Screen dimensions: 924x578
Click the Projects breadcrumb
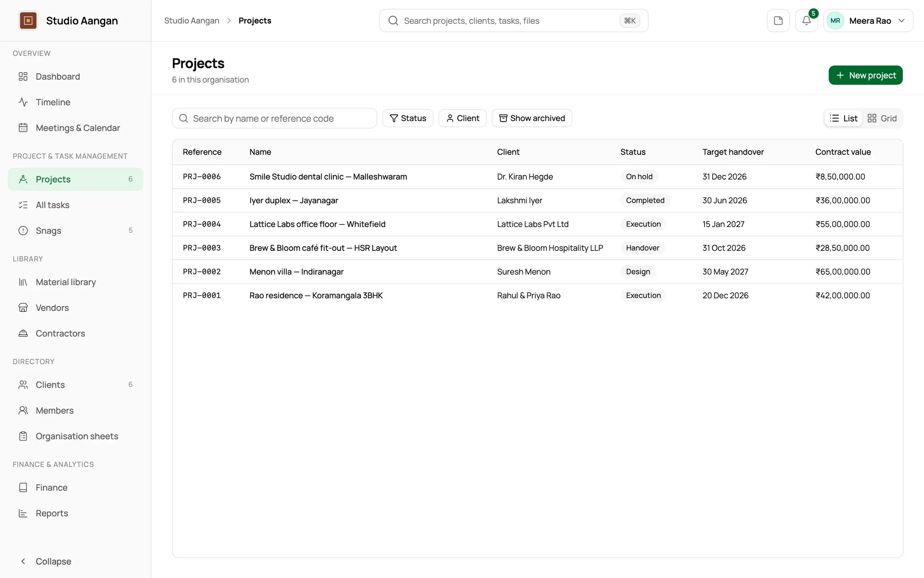point(255,20)
